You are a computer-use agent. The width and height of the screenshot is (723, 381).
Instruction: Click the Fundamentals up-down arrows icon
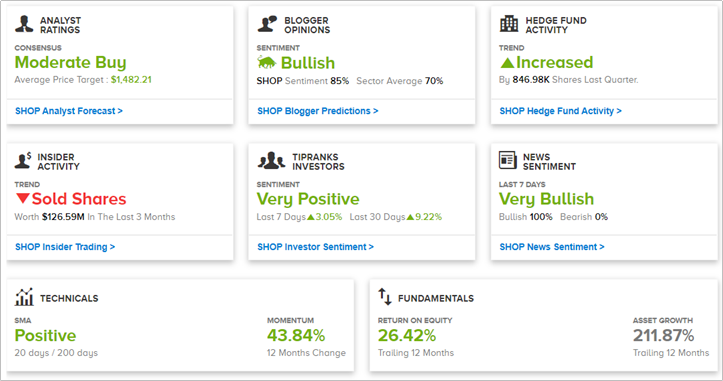point(385,297)
